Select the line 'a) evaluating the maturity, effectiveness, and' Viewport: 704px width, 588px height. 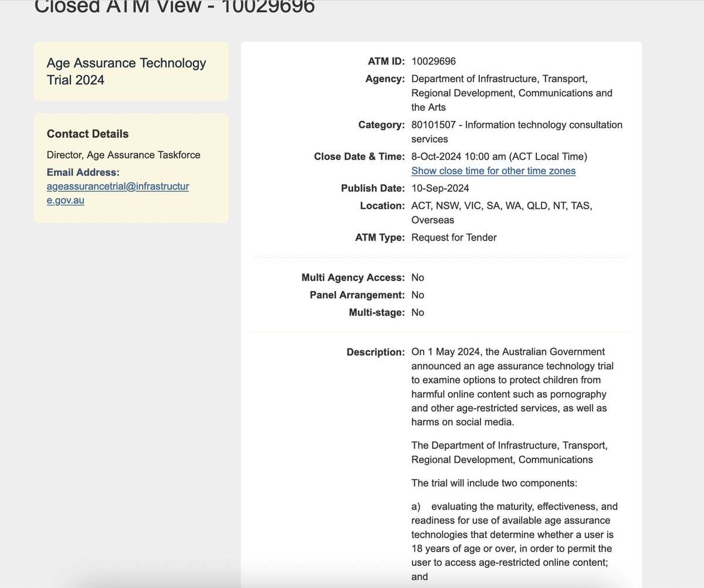coord(515,506)
